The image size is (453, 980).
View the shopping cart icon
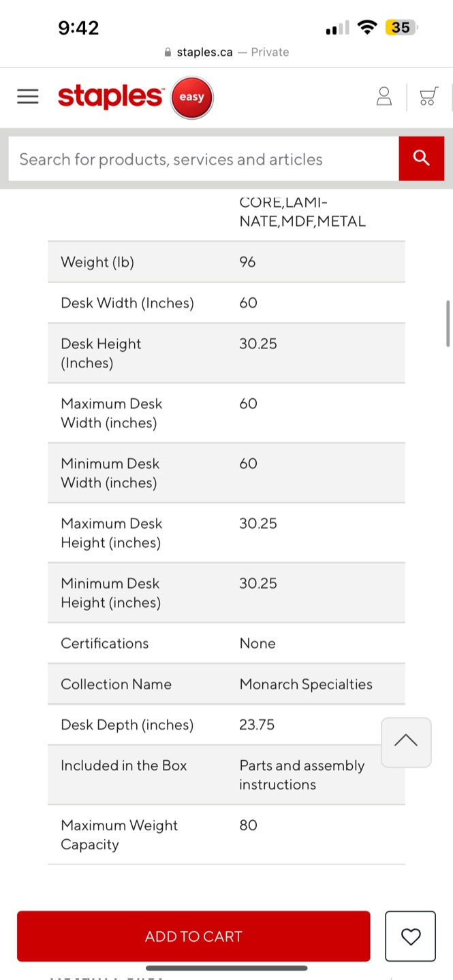[x=428, y=97]
